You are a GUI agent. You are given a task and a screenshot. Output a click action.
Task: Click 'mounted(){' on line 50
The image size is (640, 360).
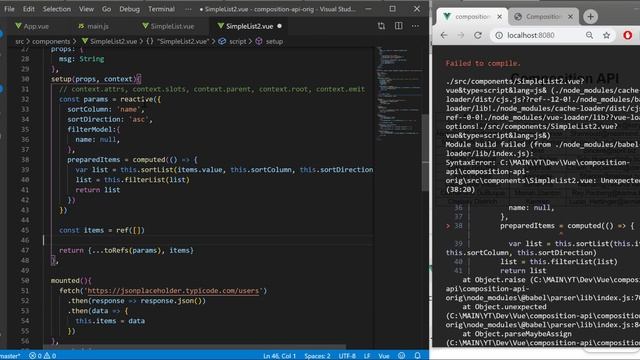[x=71, y=280]
